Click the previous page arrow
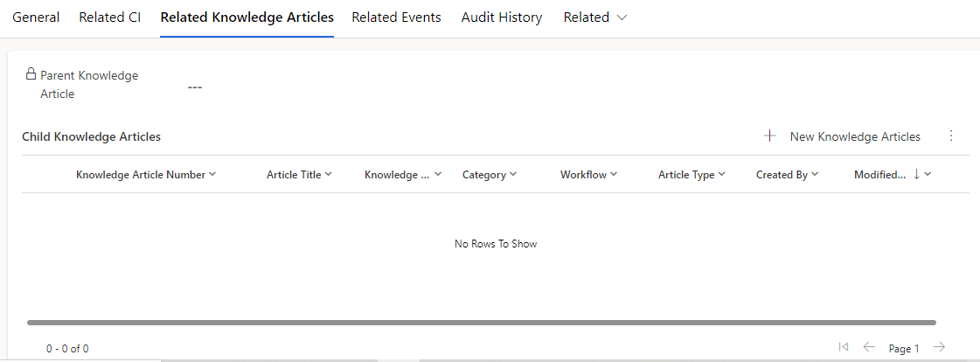980x362 pixels. 869,347
